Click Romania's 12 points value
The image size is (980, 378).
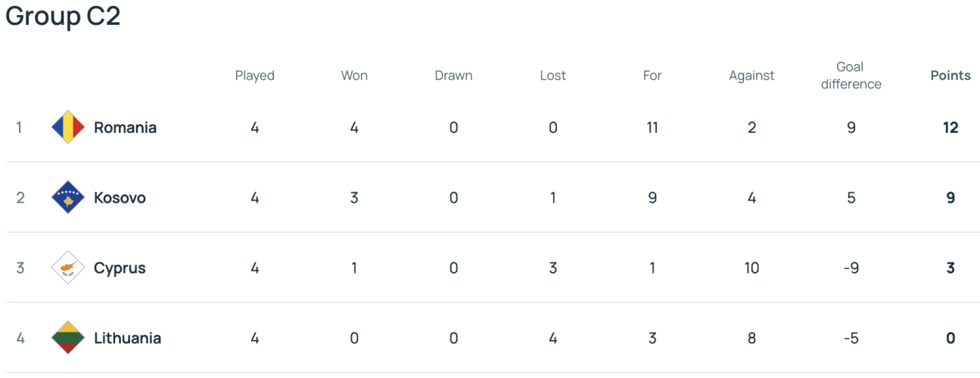pos(950,127)
